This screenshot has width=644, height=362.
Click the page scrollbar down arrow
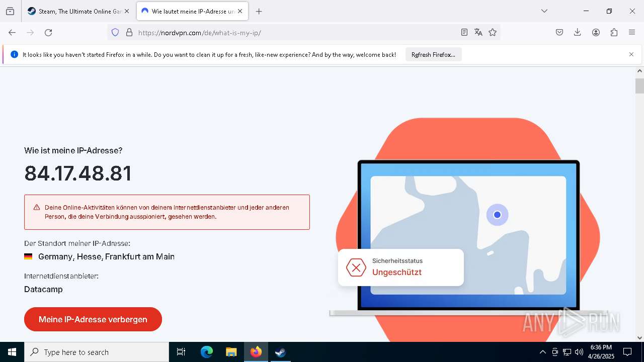pos(639,337)
